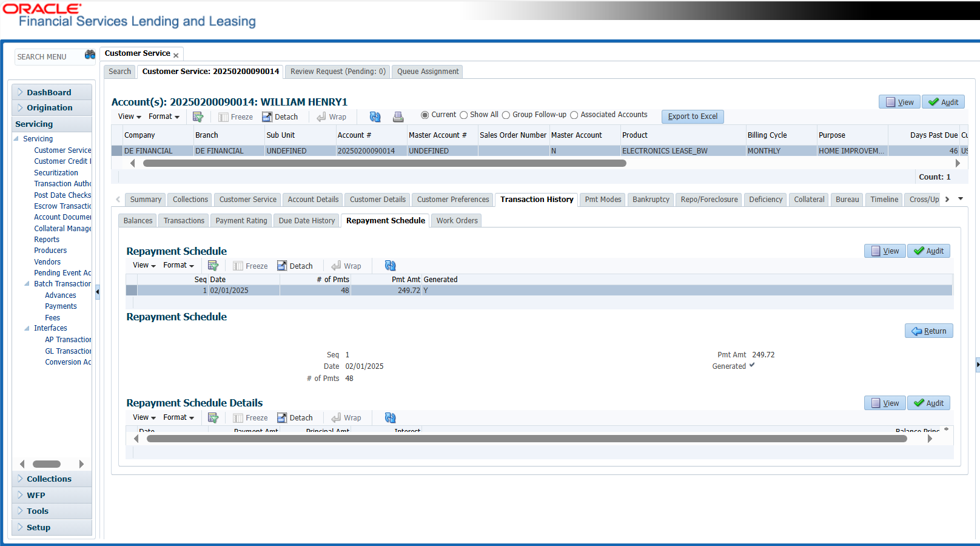Open Format menu in Repayment Schedule Details toolbar
The image size is (980, 546).
tap(178, 417)
